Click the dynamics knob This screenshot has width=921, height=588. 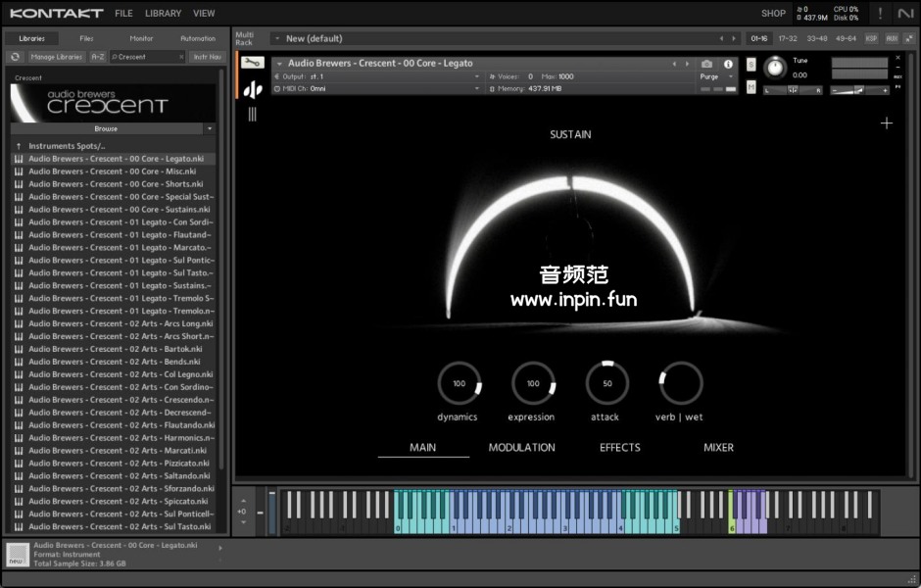coord(459,383)
